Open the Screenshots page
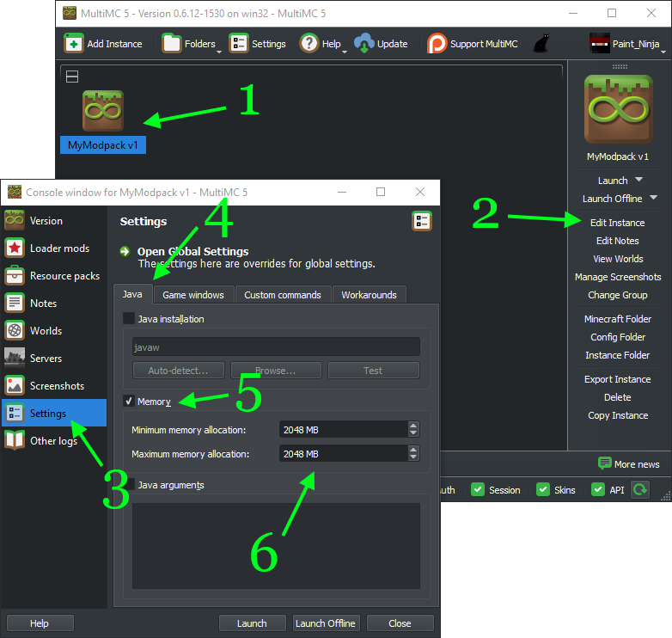 [x=54, y=385]
